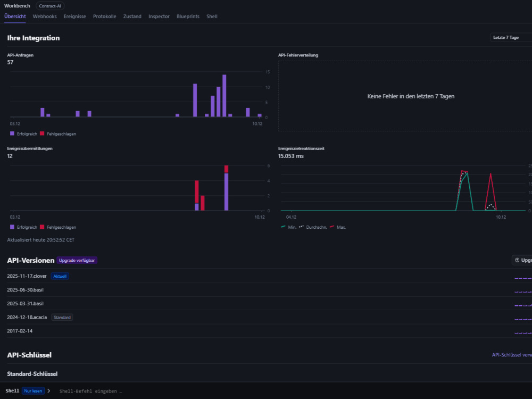
Task: Click the sparkline for 2017-02-14 row
Action: pos(523,332)
